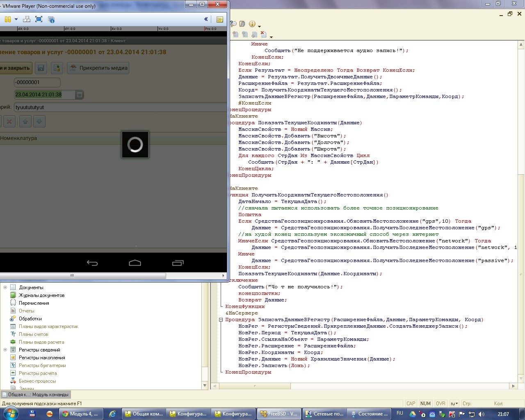The image size is (525, 420).
Task: Switch to the Модуль команды tab
Action: tap(36, 395)
